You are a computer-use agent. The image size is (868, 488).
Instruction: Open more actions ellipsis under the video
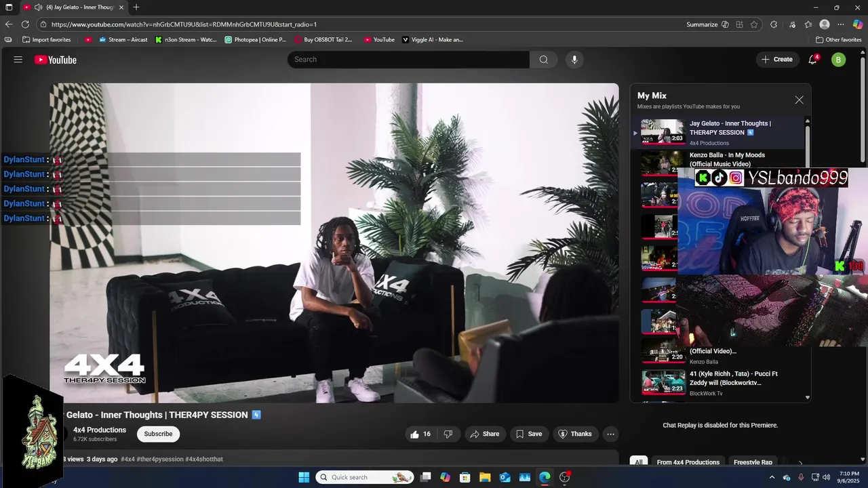click(x=610, y=434)
